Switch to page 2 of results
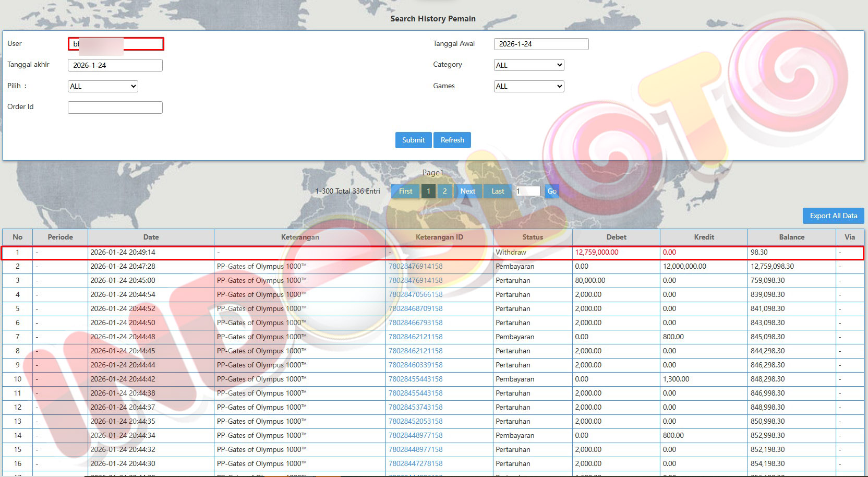Screen dimensions: 868x477 tap(444, 191)
